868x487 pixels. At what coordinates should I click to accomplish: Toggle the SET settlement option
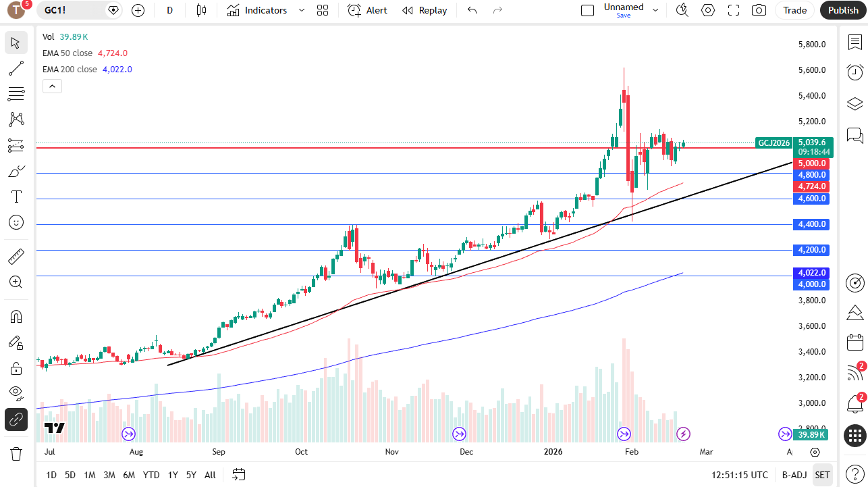[x=822, y=475]
